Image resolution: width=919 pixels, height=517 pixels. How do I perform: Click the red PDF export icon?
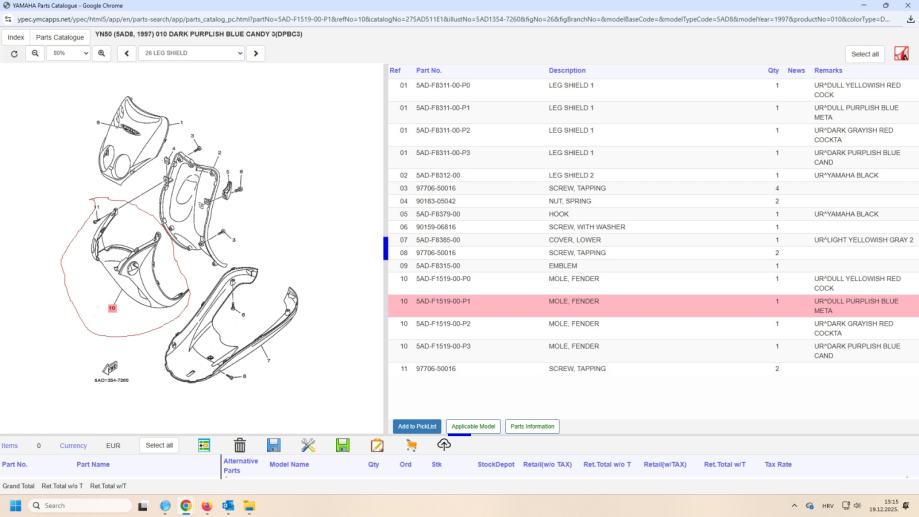click(901, 54)
